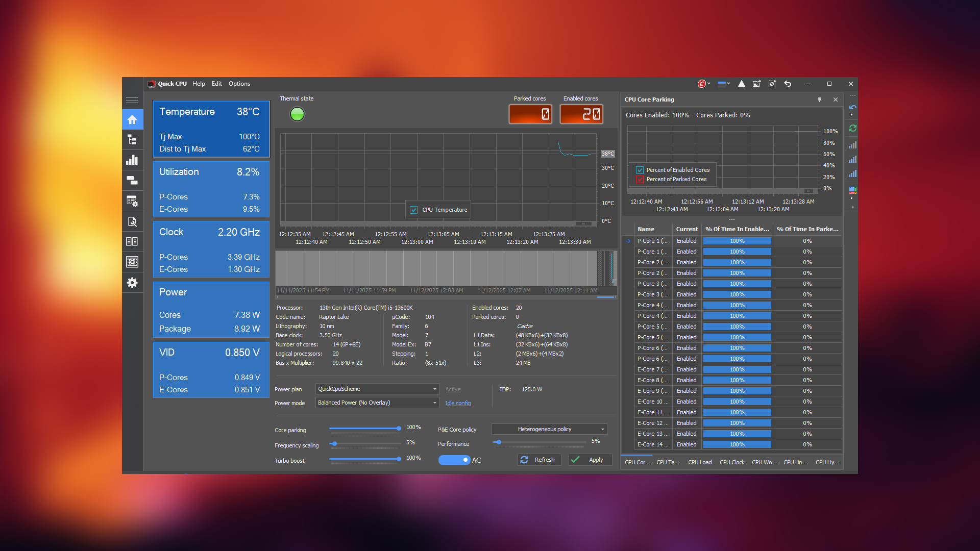Open the Power plan QuickCpuScheme dropdown

click(377, 389)
